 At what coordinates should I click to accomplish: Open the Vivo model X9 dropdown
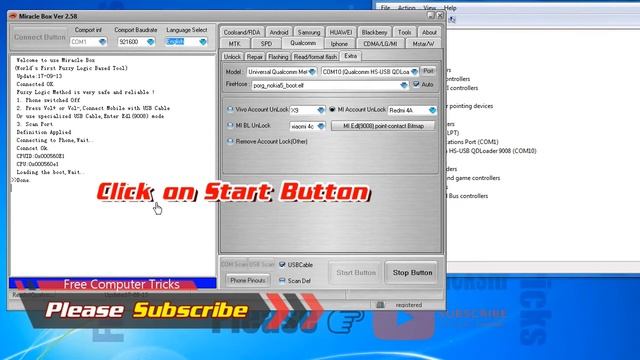point(320,110)
